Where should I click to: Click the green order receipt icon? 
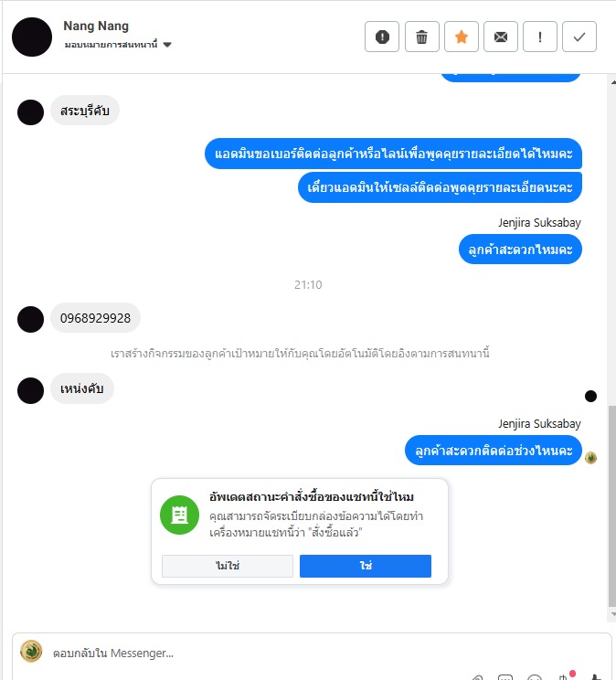point(179,515)
